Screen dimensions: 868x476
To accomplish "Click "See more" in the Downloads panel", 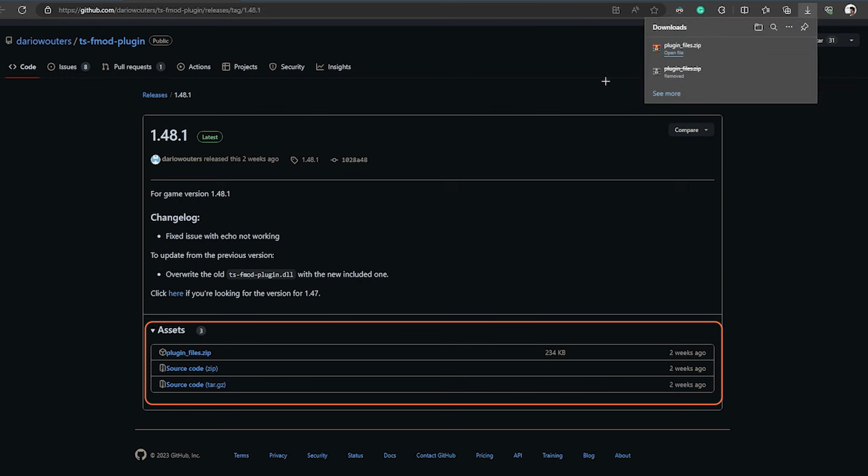I will click(666, 94).
